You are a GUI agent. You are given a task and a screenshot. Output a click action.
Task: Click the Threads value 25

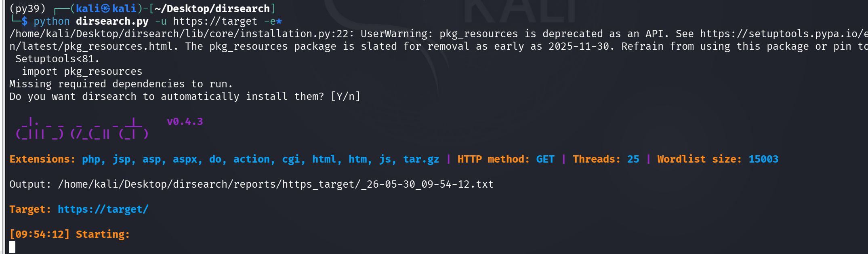[x=633, y=159]
